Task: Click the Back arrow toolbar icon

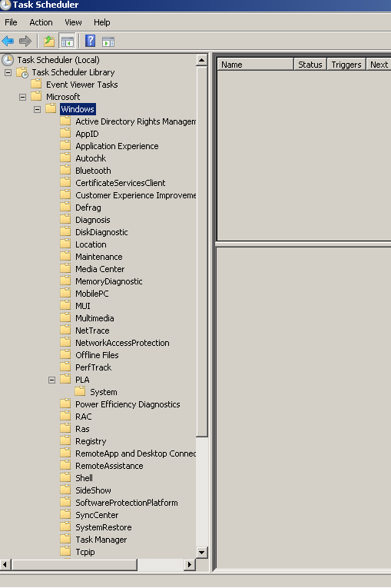Action: click(x=8, y=41)
